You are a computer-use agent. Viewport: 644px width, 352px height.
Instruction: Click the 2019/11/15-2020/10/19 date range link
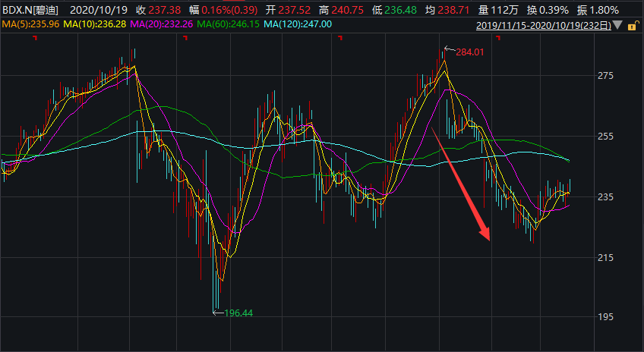(545, 25)
